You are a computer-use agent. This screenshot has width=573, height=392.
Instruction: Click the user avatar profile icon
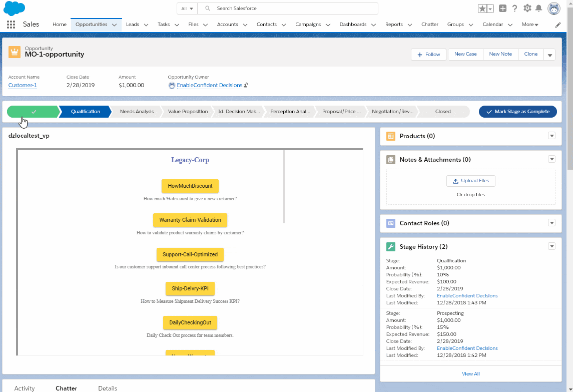click(x=554, y=8)
